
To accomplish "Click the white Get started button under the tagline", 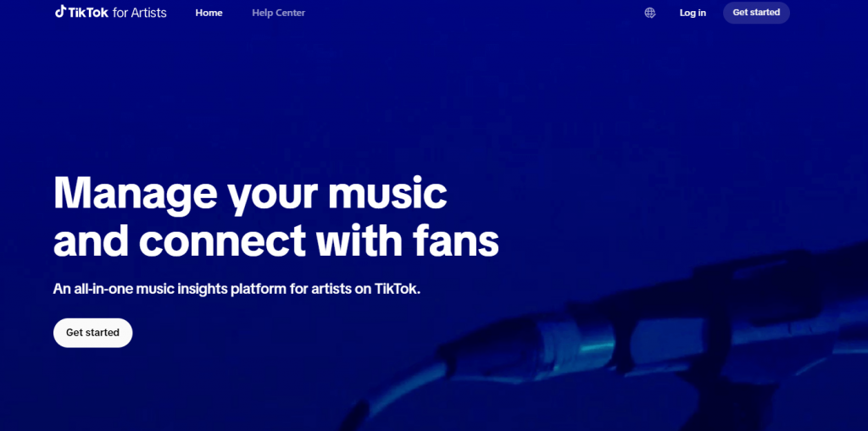I will click(x=93, y=333).
